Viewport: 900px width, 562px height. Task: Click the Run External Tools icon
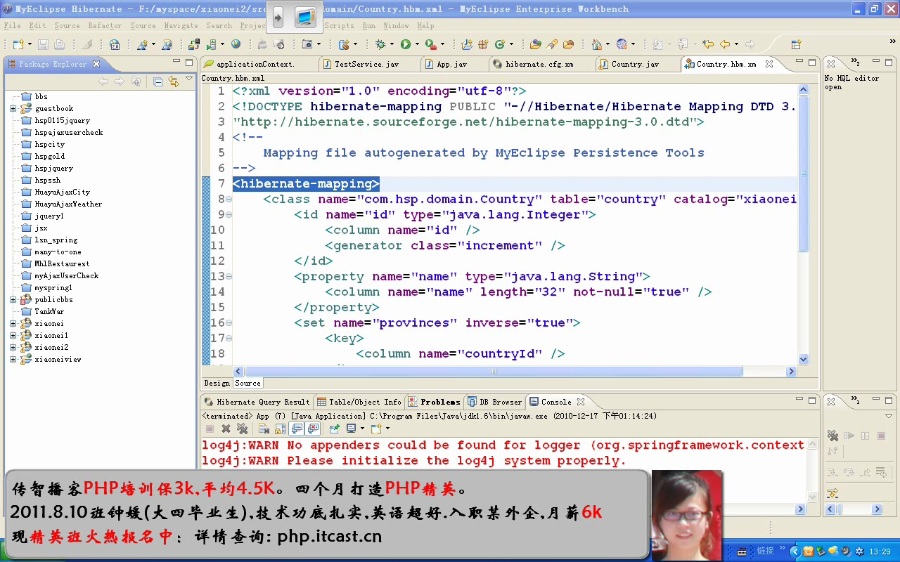pos(430,44)
